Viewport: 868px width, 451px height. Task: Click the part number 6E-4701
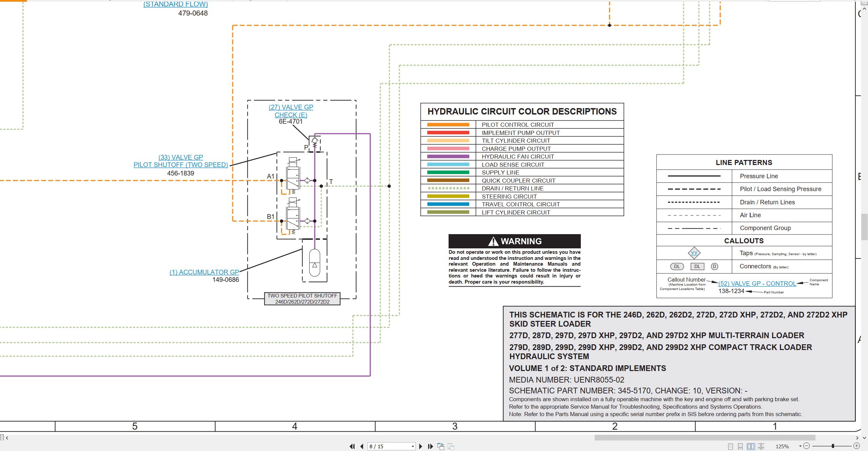click(x=291, y=121)
